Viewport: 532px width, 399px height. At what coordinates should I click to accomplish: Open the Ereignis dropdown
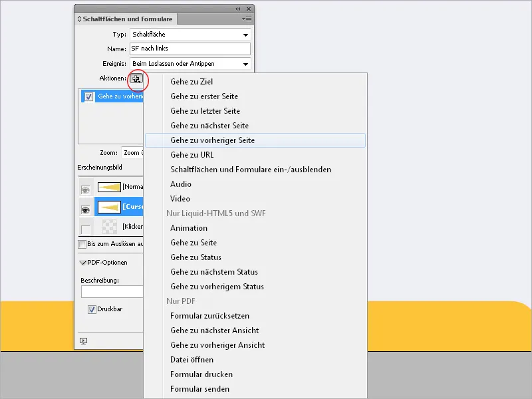(x=190, y=63)
